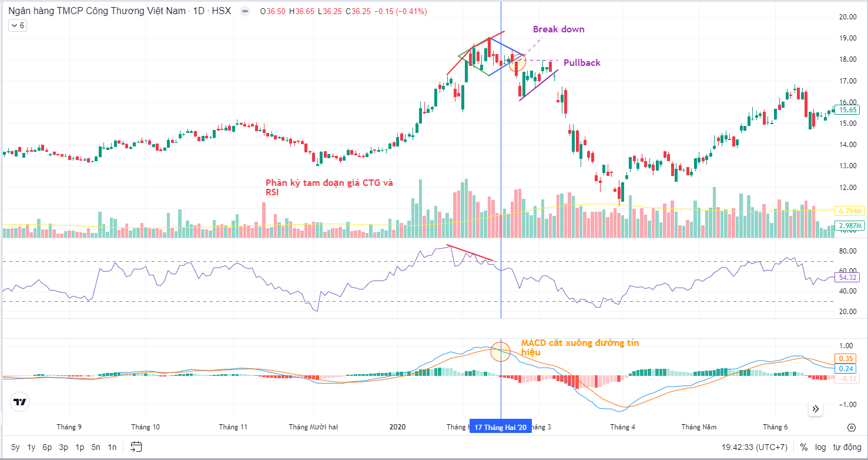Click the MACD signal label 0.35
868x460 pixels.
(x=846, y=358)
